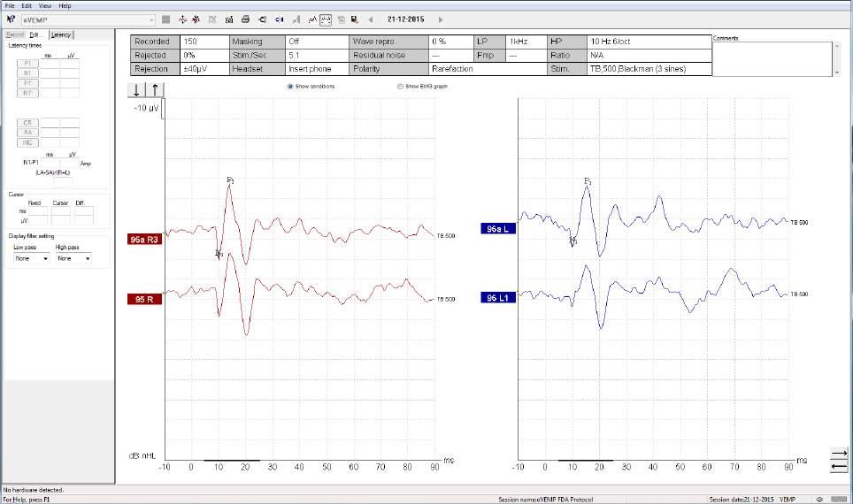Click the P1 marker on the left ear waveform
Image resolution: width=853 pixels, height=504 pixels.
[588, 181]
